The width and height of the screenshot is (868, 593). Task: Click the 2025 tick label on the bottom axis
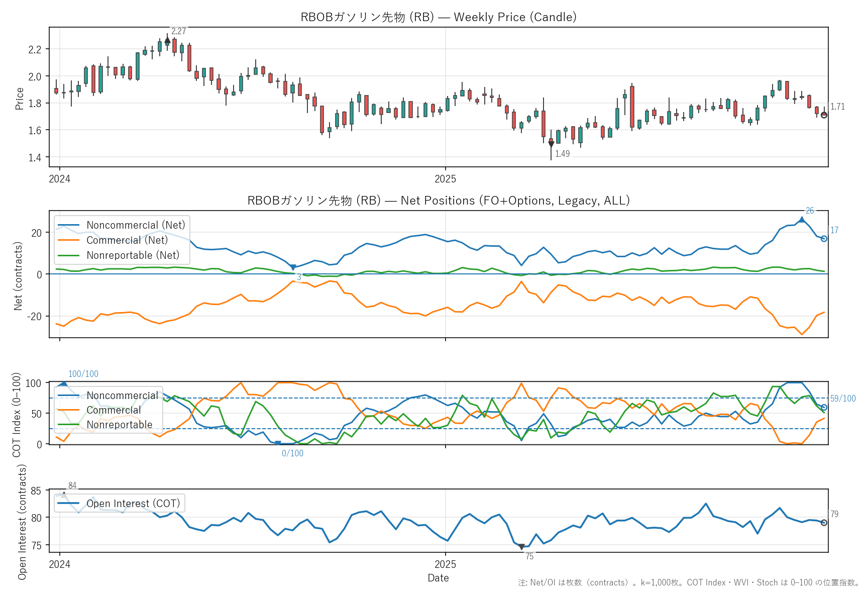(x=445, y=564)
